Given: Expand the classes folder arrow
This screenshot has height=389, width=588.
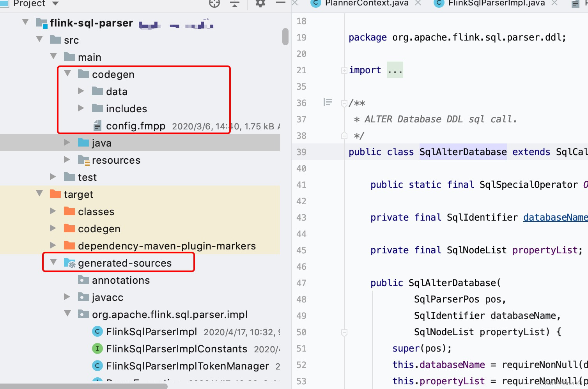Looking at the screenshot, I should [53, 211].
